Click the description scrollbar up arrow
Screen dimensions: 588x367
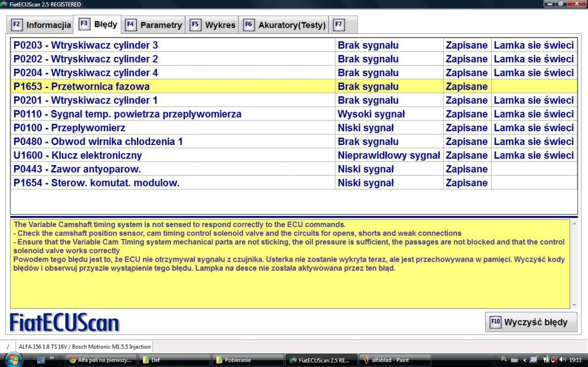(574, 224)
